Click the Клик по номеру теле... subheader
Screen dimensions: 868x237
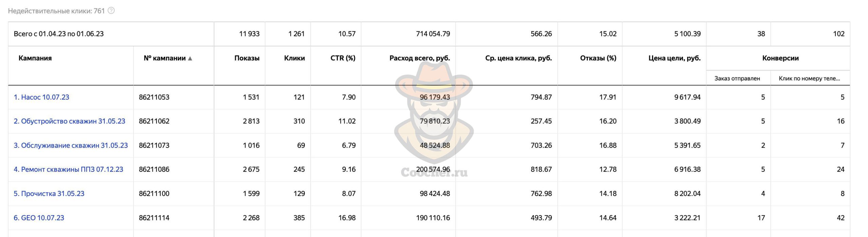coord(809,78)
